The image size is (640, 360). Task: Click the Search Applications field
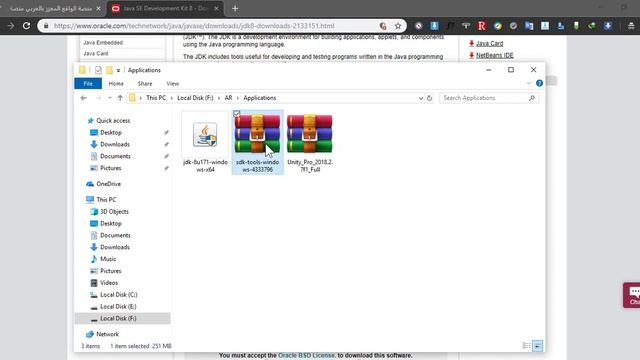[x=489, y=98]
